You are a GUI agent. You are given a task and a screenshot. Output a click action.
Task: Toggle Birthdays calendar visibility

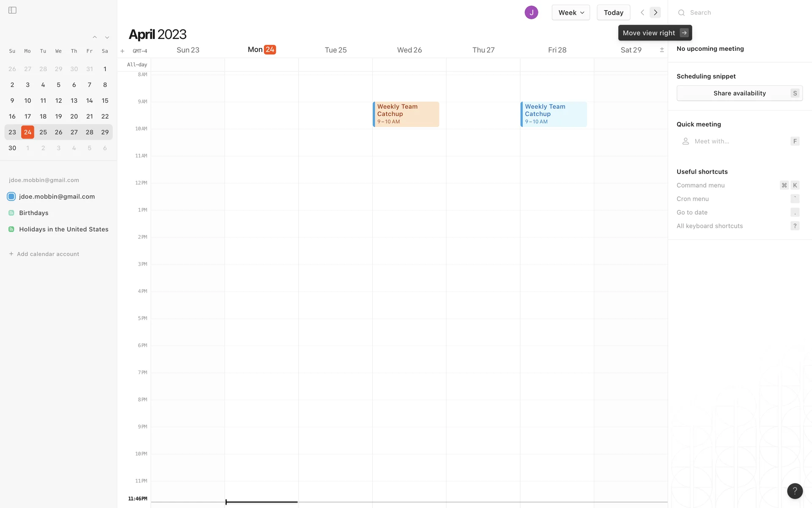pyautogui.click(x=11, y=213)
